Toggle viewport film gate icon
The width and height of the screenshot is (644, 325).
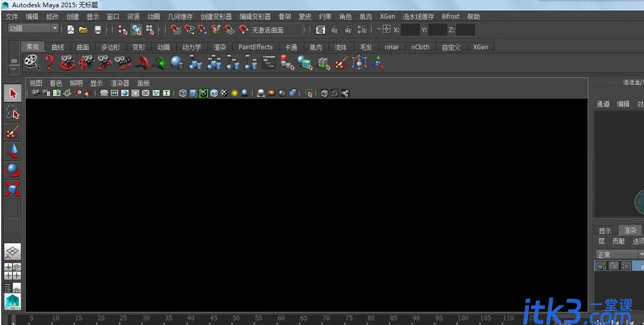(x=114, y=93)
